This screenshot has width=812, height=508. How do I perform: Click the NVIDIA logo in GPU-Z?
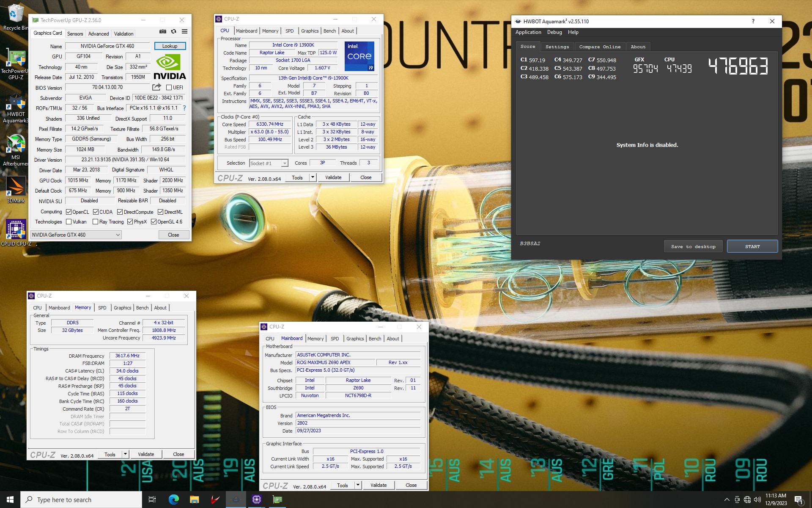click(170, 67)
